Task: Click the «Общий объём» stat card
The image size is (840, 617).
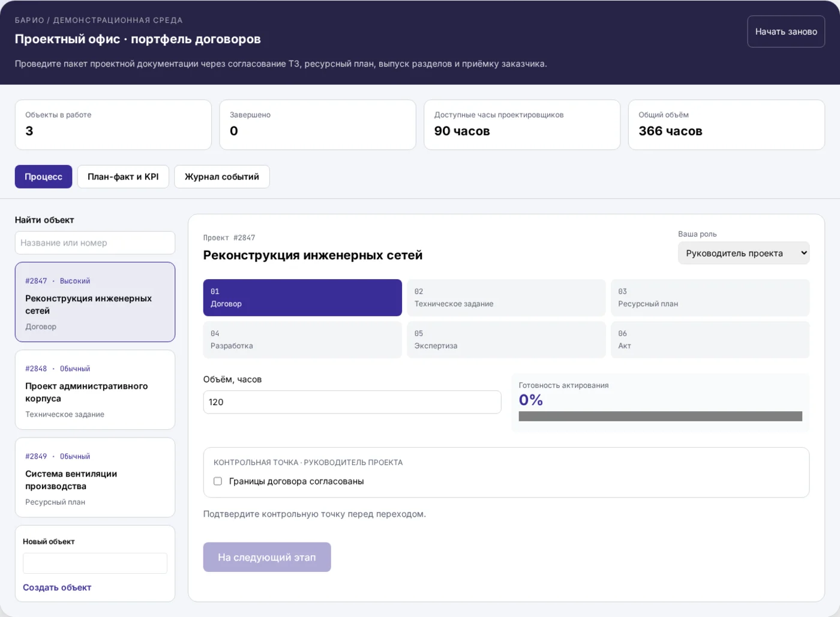Action: click(727, 125)
